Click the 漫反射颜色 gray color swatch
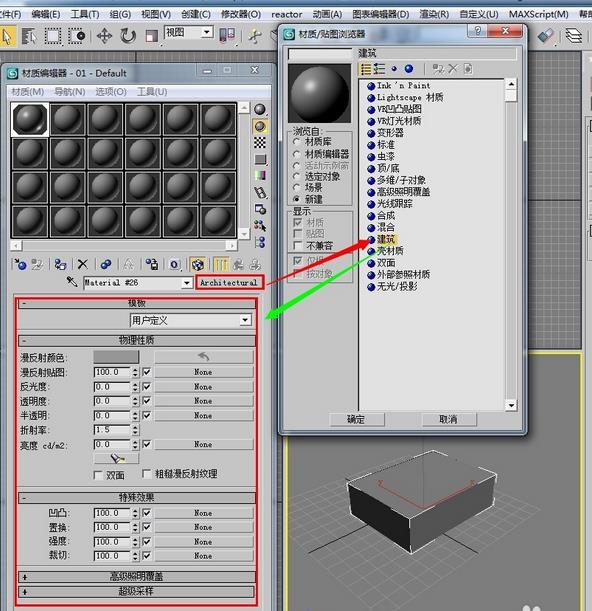 [116, 357]
